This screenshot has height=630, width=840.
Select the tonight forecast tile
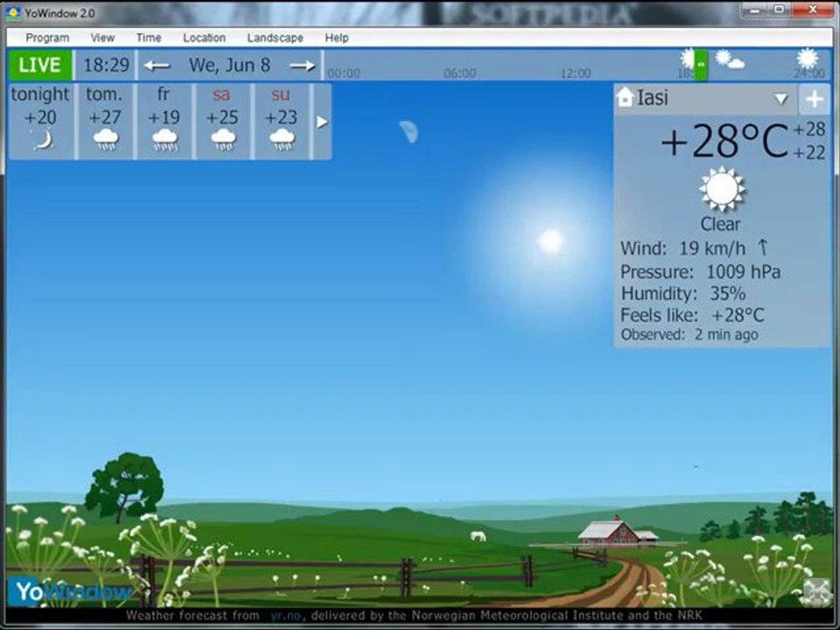tap(41, 121)
